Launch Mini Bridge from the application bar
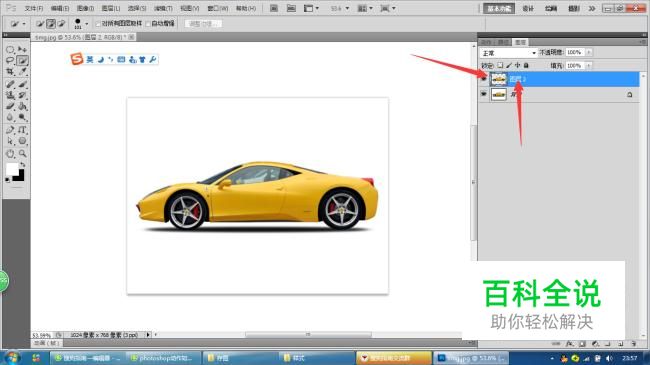650x365 pixels. pyautogui.click(x=291, y=8)
